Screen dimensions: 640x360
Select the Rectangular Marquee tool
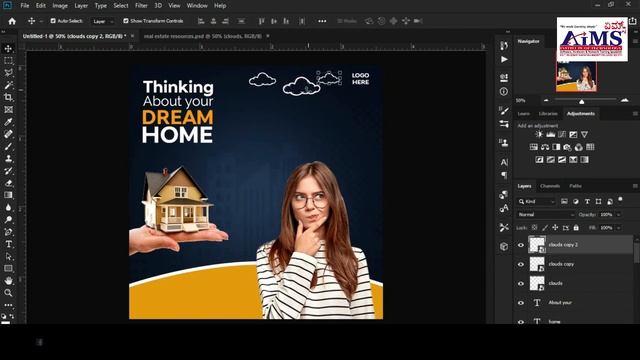pos(8,61)
